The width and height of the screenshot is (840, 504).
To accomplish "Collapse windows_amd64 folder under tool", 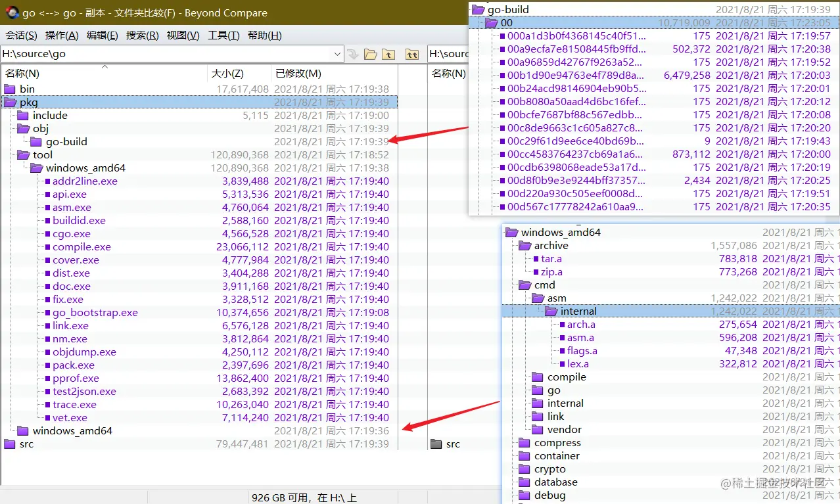I will pyautogui.click(x=37, y=168).
